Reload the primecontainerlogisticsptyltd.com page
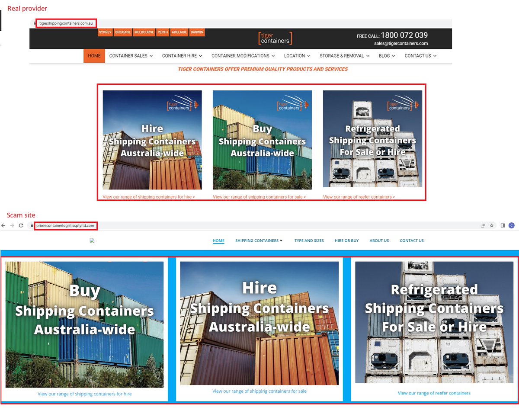 point(21,226)
